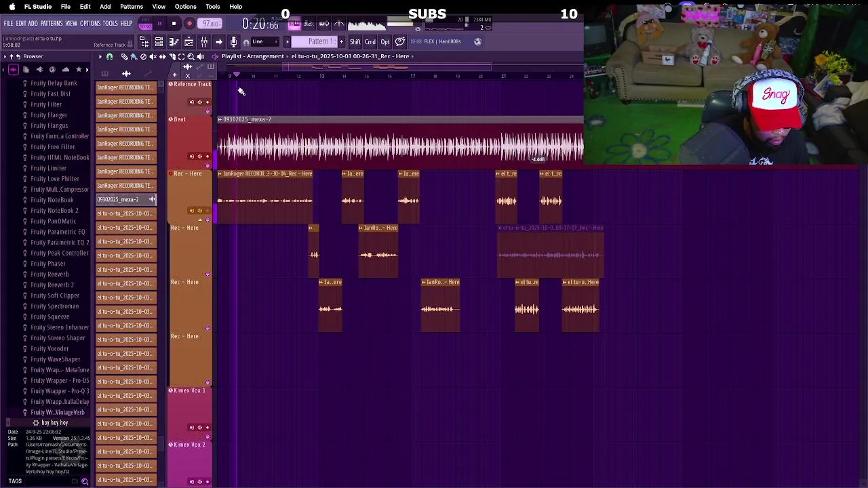Select the Select tool in Playlist
Image resolution: width=868 pixels, height=488 pixels.
181,56
